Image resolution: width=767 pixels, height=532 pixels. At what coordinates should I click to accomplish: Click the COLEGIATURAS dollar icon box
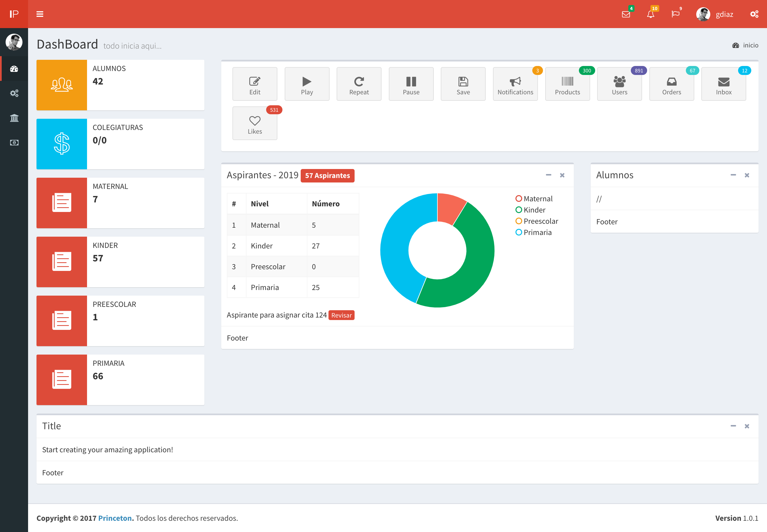[x=62, y=144]
